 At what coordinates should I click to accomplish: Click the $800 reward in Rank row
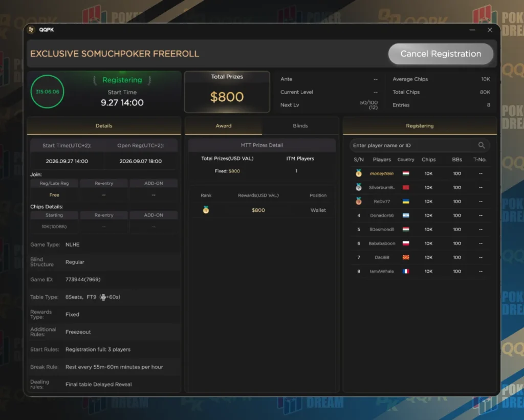pos(258,210)
